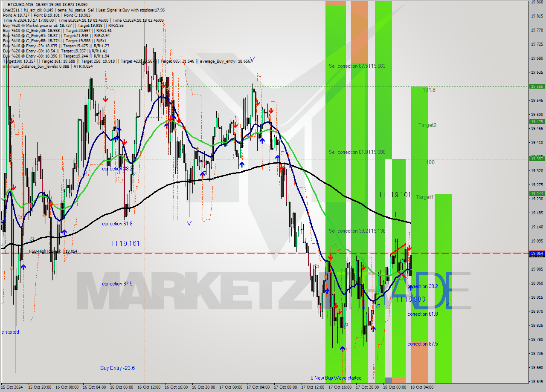Click the 'Buy Entry -23.6' label
This screenshot has height=392, width=546.
[118, 368]
